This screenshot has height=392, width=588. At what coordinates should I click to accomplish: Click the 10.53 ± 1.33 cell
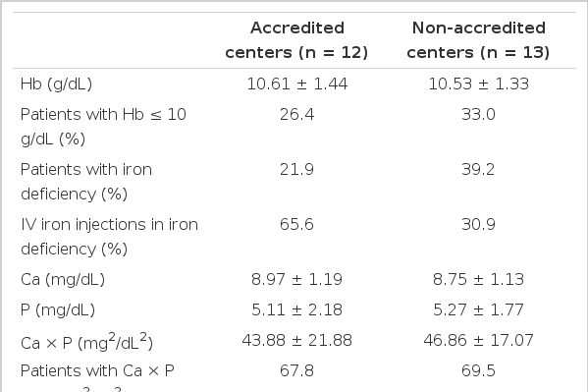click(478, 84)
